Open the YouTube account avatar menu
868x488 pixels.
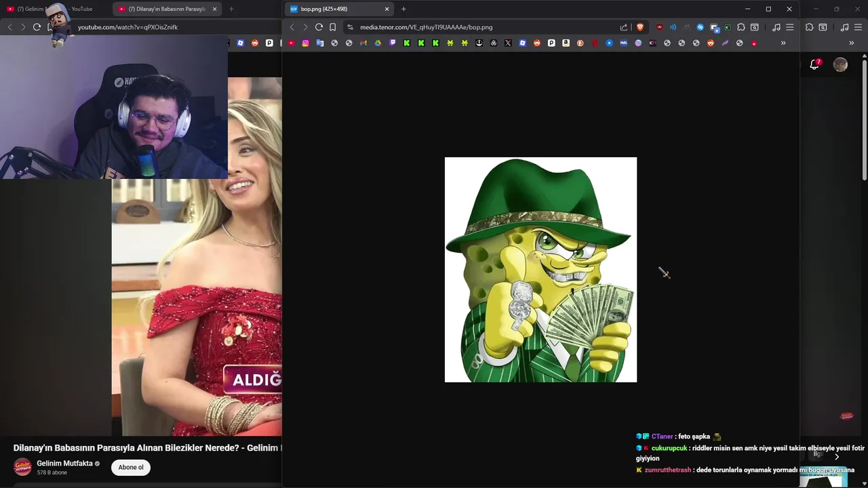840,65
